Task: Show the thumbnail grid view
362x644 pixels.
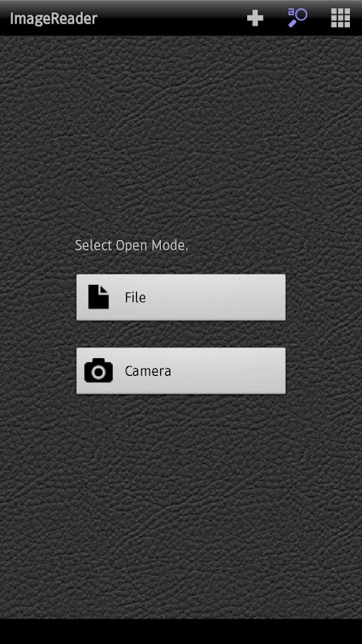Action: [x=340, y=18]
